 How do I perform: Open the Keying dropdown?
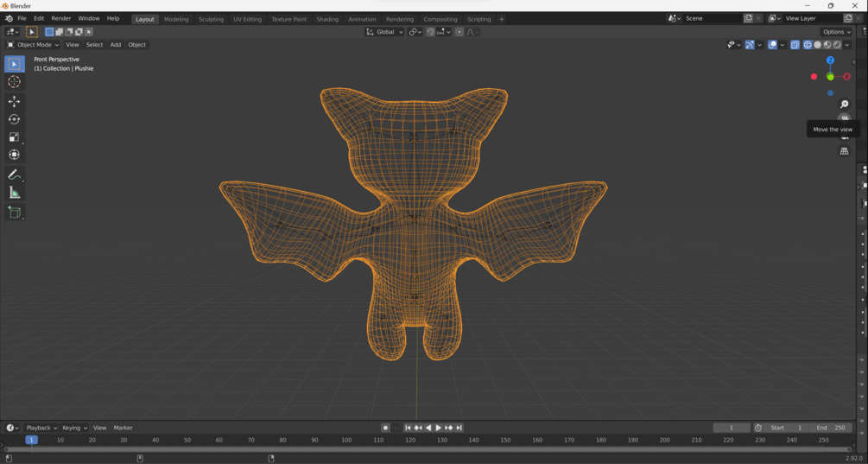point(75,428)
